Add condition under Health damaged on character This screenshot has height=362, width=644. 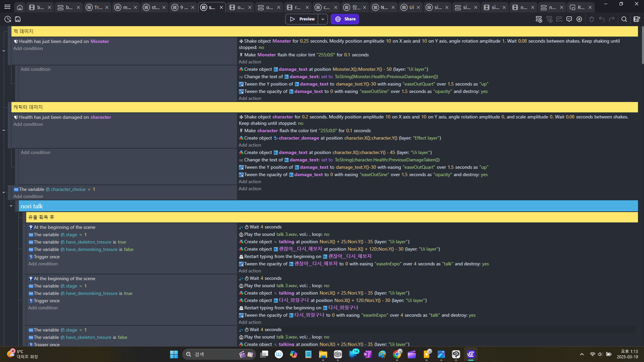tap(28, 124)
